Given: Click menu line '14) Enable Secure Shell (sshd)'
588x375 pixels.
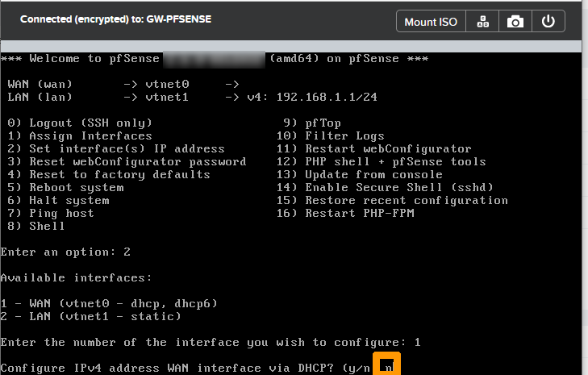Looking at the screenshot, I should 385,187.
